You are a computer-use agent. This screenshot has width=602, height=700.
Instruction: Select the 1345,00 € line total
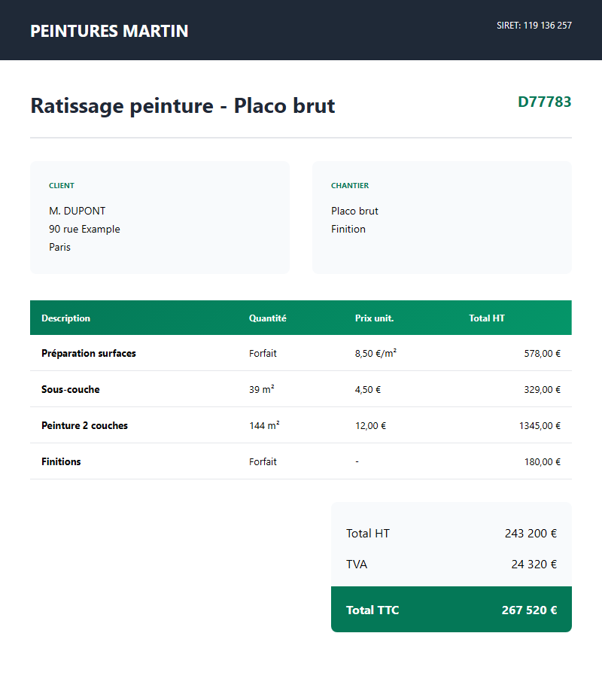pyautogui.click(x=540, y=425)
